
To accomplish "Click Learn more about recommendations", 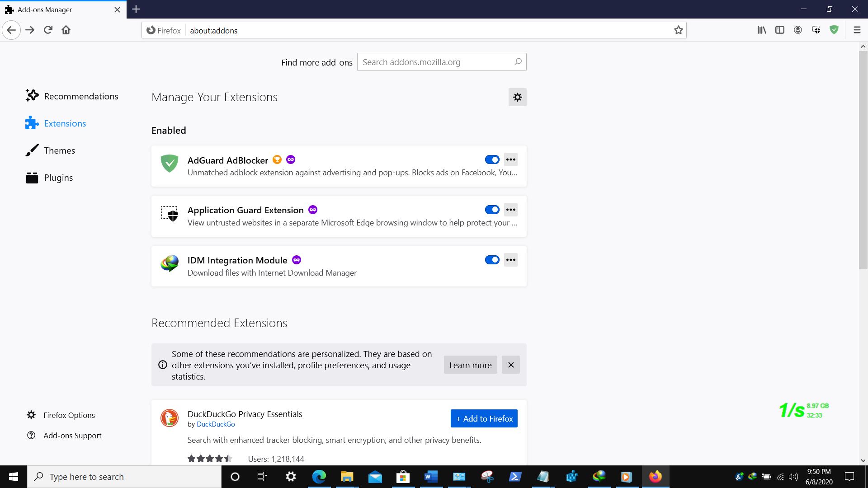I will [470, 365].
